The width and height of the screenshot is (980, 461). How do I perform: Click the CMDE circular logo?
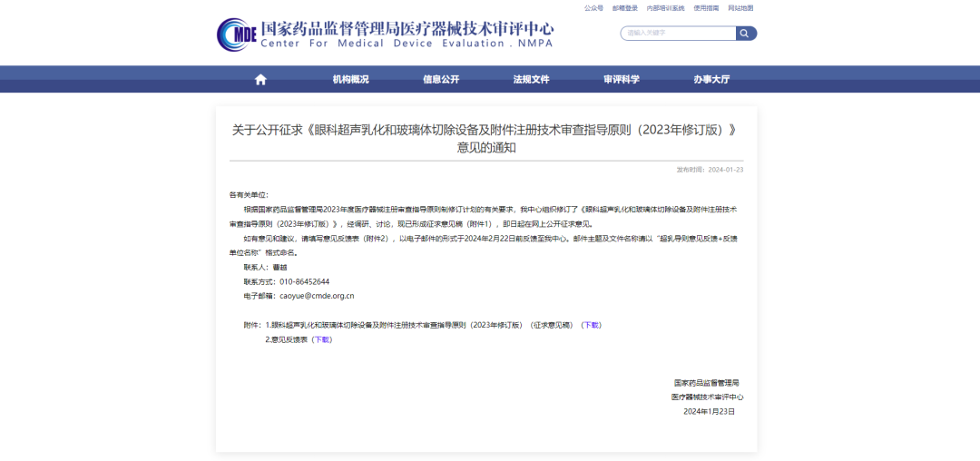click(x=238, y=34)
